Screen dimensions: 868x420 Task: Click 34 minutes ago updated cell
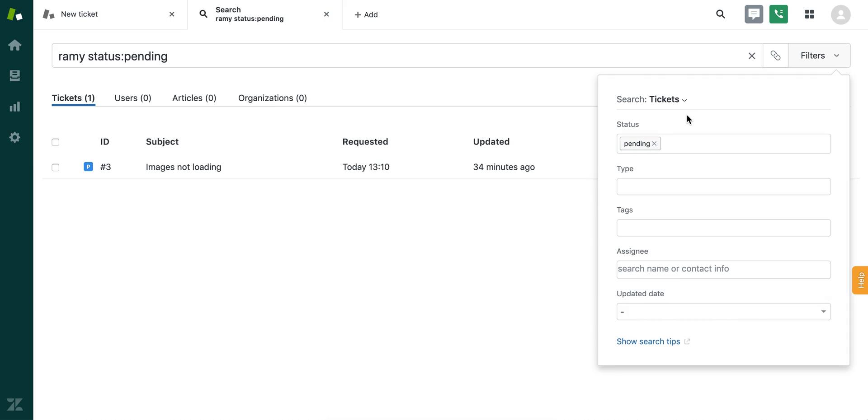click(504, 167)
